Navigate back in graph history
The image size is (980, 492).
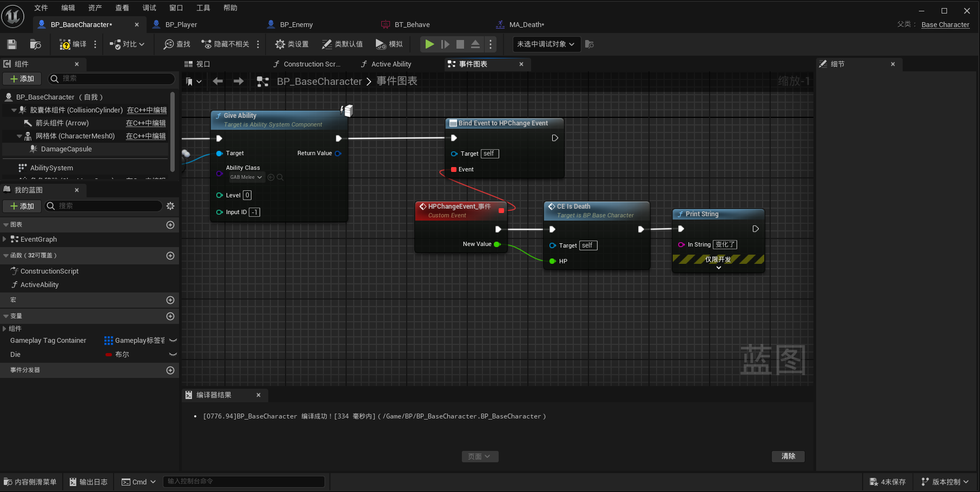(x=218, y=81)
